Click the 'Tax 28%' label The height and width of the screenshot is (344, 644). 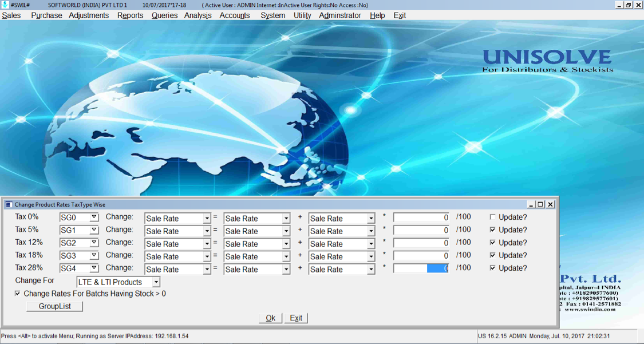tap(29, 268)
